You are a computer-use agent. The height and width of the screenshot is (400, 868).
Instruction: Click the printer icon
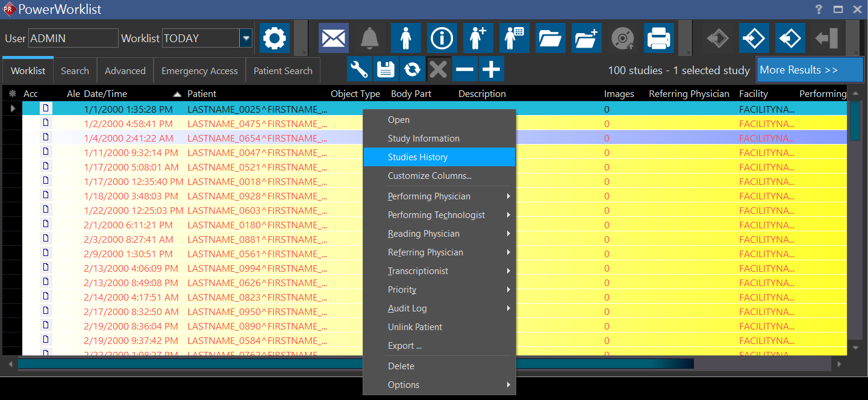point(658,39)
